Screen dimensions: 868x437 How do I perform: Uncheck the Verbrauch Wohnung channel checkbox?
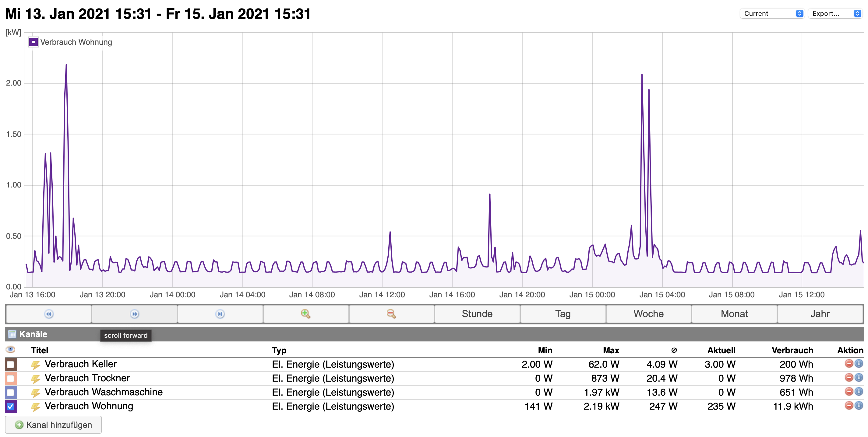pyautogui.click(x=10, y=406)
